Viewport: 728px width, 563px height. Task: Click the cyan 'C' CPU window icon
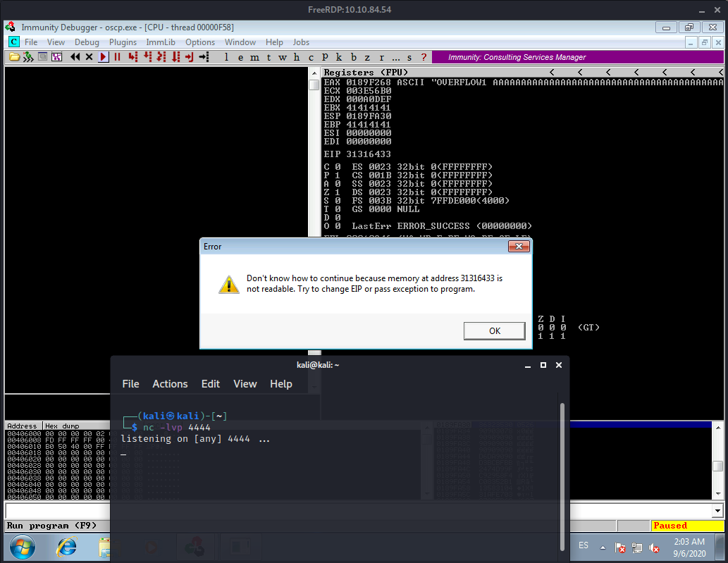(x=14, y=42)
